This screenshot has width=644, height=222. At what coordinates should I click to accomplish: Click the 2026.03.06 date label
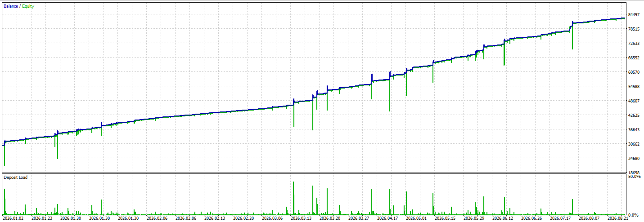[x=272, y=218]
